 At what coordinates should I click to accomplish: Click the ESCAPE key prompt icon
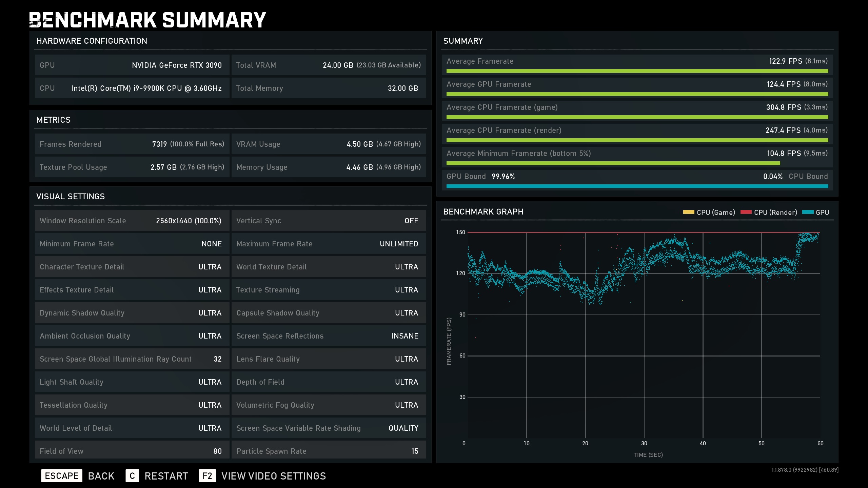pyautogui.click(x=61, y=476)
